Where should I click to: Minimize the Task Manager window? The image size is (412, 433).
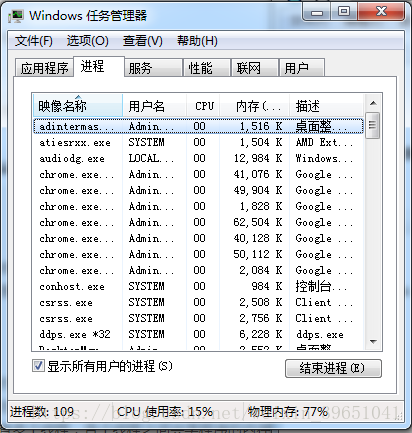317,12
